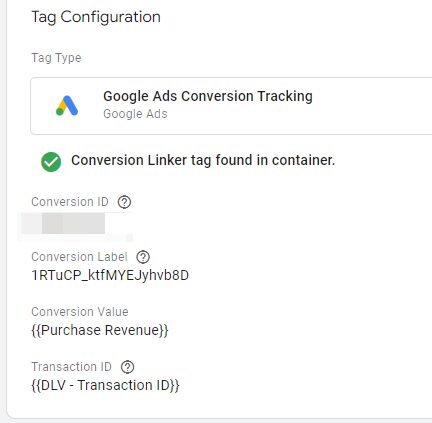
Task: Click the green checkmark status icon
Action: tap(51, 162)
